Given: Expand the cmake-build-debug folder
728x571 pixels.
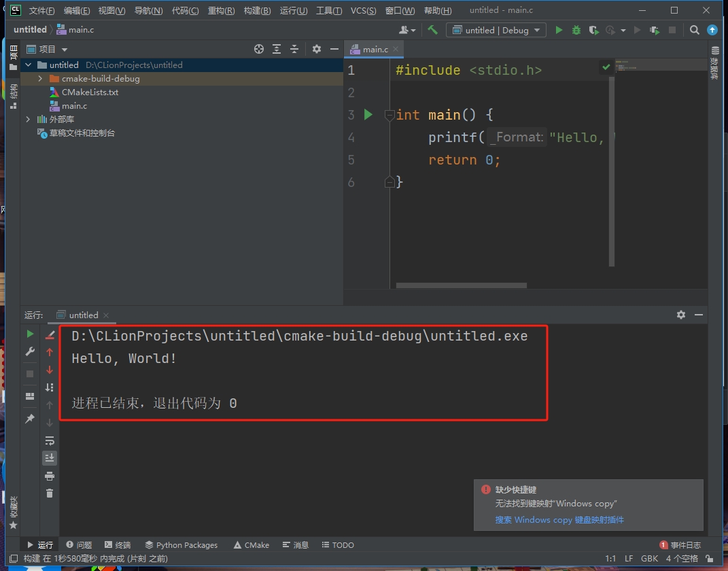Looking at the screenshot, I should click(x=40, y=79).
